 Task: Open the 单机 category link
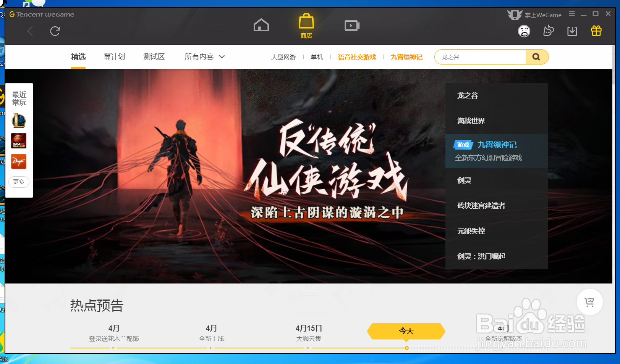[x=317, y=57]
